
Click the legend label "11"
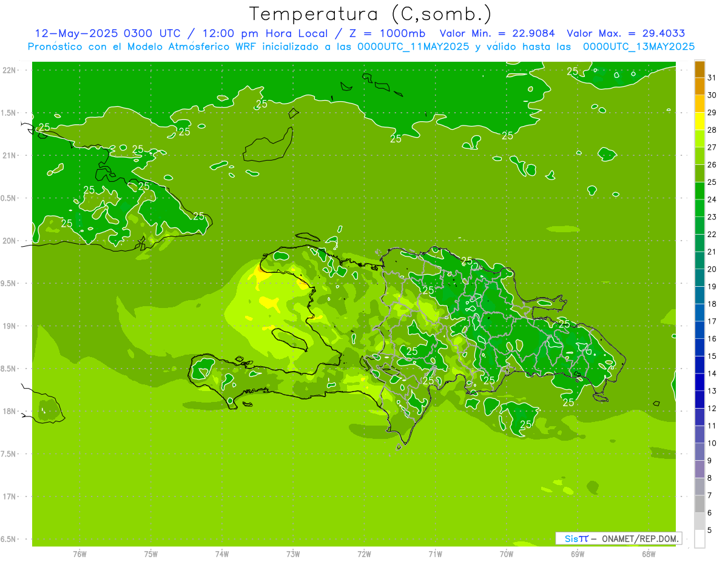point(712,426)
